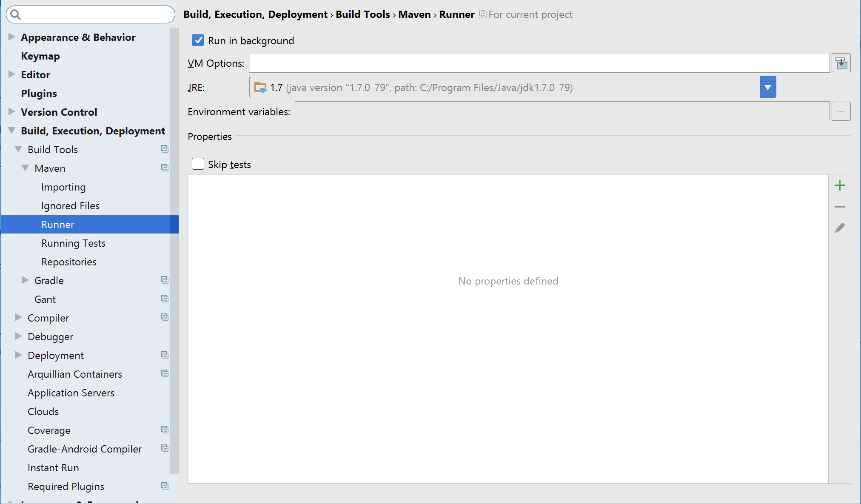The image size is (861, 504).
Task: Click the project-level icon beside Maven
Action: pyautogui.click(x=165, y=168)
